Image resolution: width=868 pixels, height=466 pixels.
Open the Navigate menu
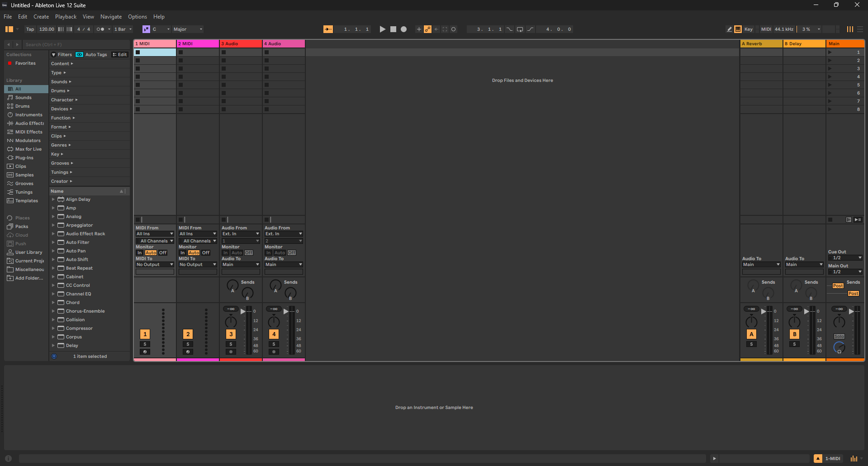pyautogui.click(x=111, y=16)
